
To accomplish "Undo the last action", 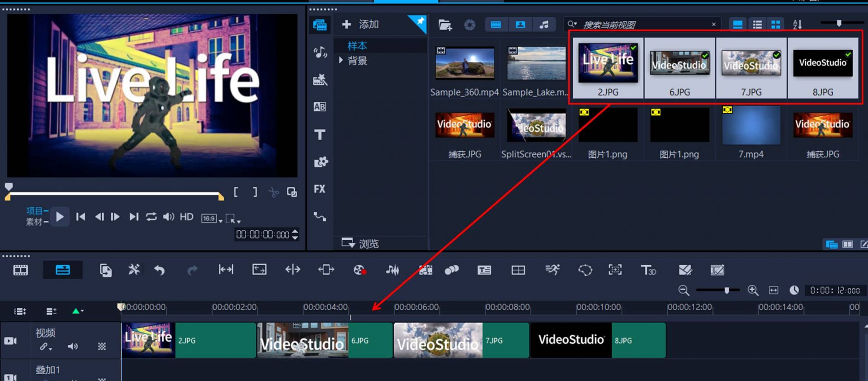I will pos(159,270).
